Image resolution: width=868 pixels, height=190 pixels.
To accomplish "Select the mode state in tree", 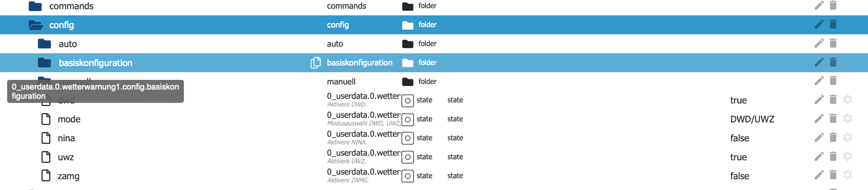I will click(69, 119).
